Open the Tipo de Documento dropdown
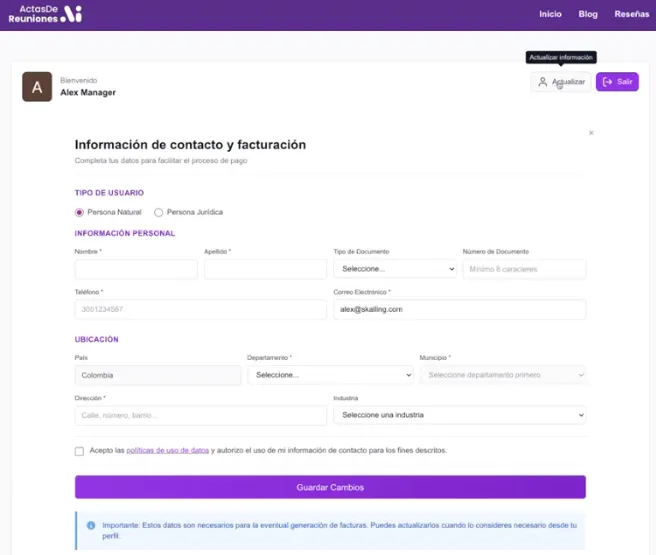The image size is (656, 555). pyautogui.click(x=394, y=269)
